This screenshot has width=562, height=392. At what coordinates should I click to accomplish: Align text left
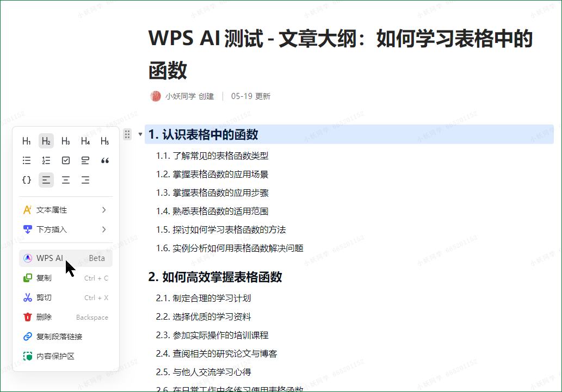coord(46,180)
